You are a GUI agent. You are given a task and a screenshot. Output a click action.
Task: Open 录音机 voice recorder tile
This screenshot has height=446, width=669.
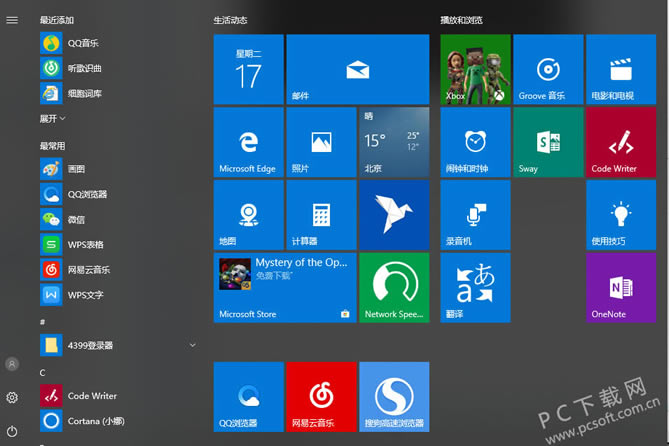[475, 215]
